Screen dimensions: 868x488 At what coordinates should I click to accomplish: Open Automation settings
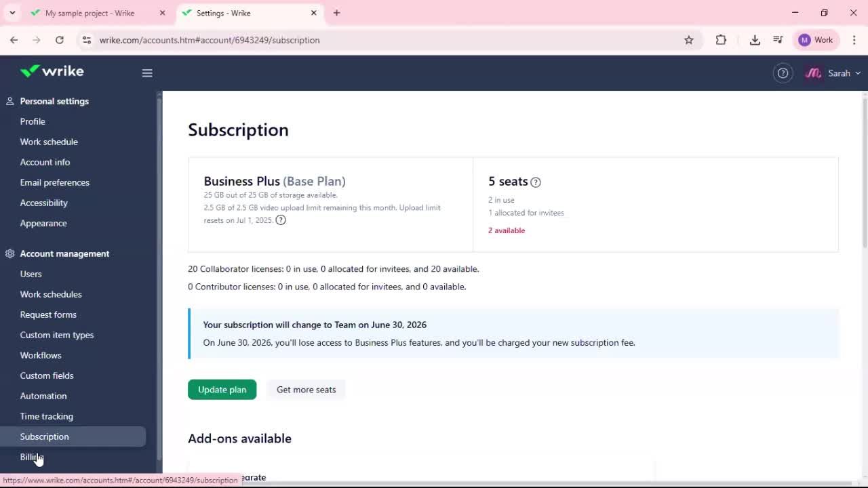point(43,396)
